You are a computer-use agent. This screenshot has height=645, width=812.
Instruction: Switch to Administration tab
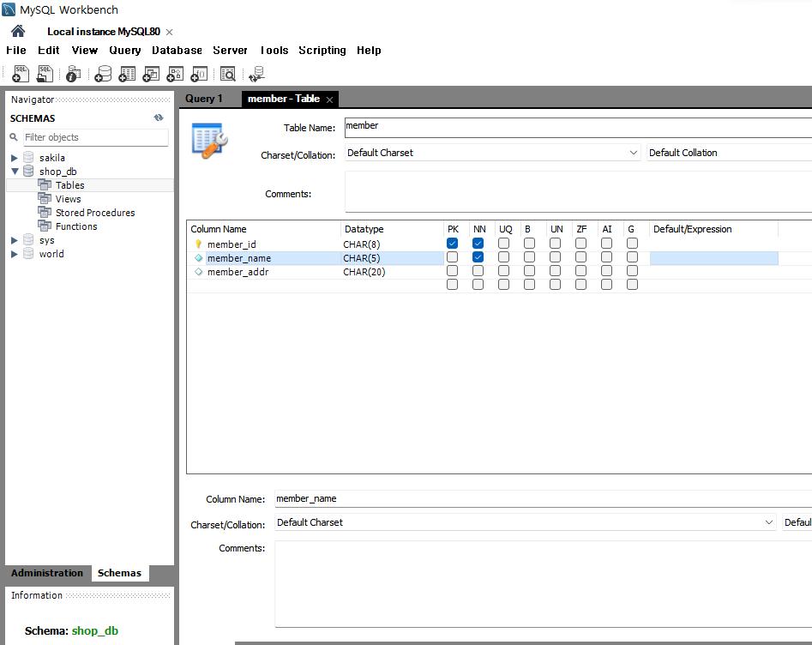click(x=47, y=573)
